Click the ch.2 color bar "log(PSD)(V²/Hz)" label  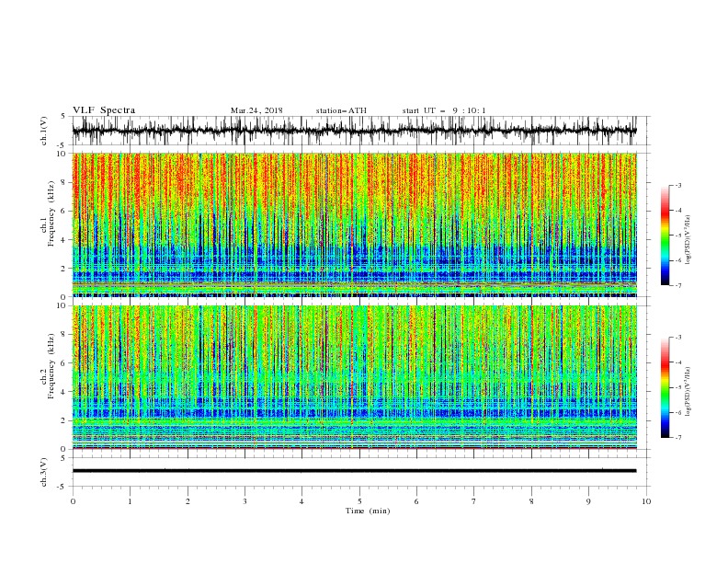[688, 391]
